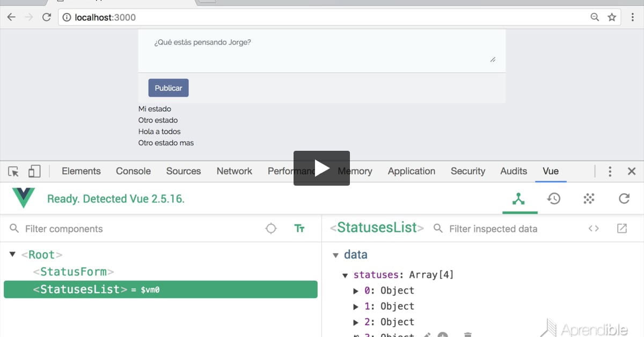Viewport: 644px width, 337px height.
Task: Expand the 0: Object entry
Action: (355, 291)
